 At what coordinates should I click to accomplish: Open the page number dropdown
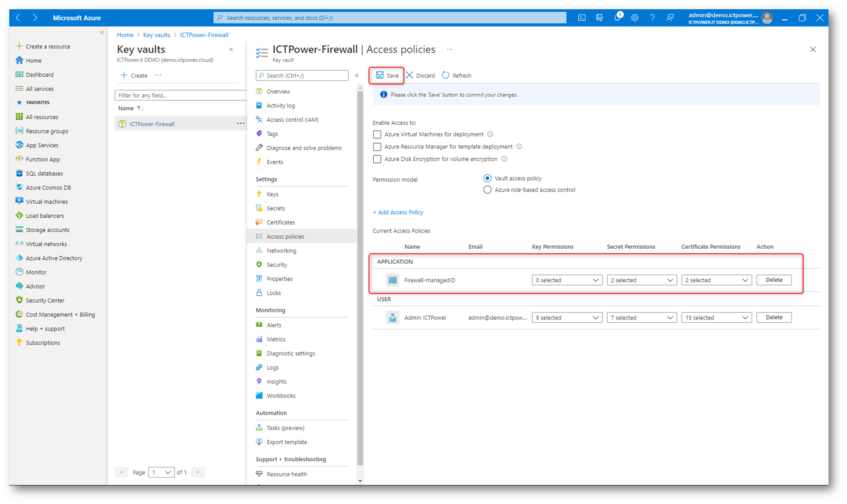pyautogui.click(x=161, y=472)
